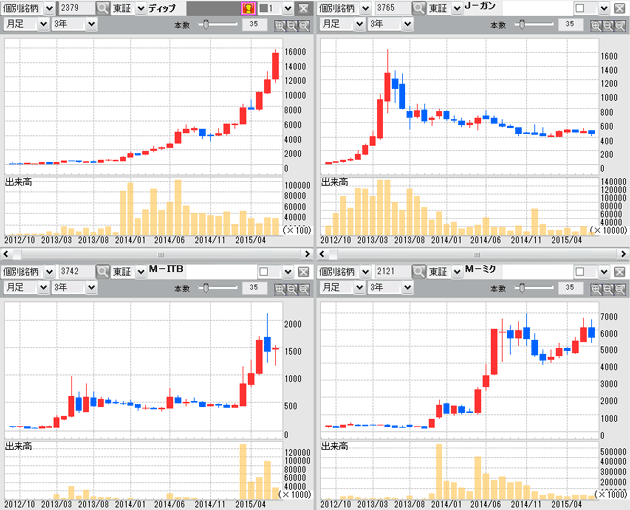
Task: Toggle the link group box in M-ITB panel
Action: click(264, 272)
